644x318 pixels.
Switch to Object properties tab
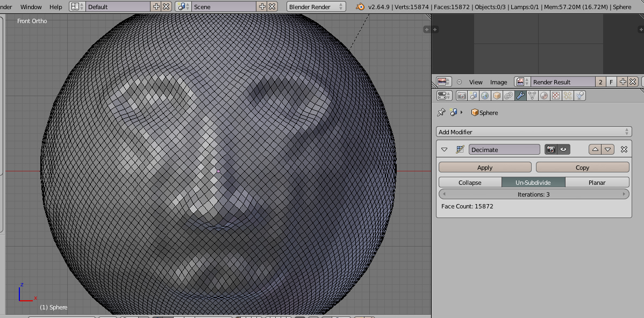[x=497, y=96]
